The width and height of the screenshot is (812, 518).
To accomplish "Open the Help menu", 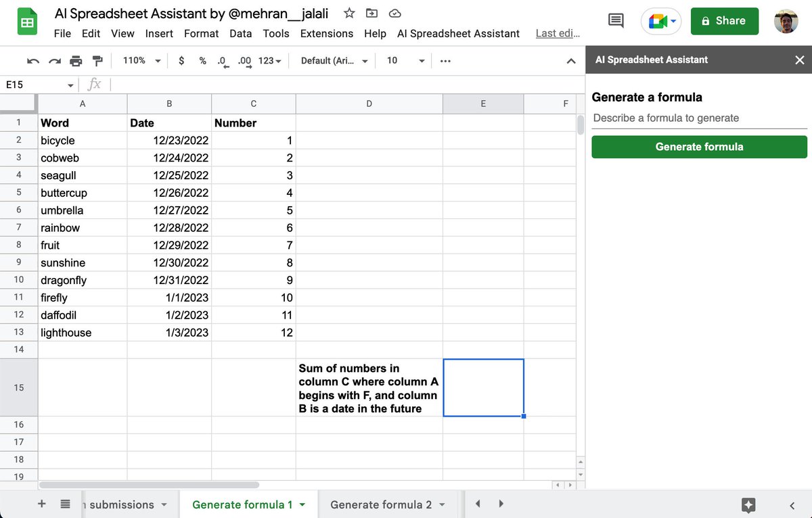I will pyautogui.click(x=375, y=33).
